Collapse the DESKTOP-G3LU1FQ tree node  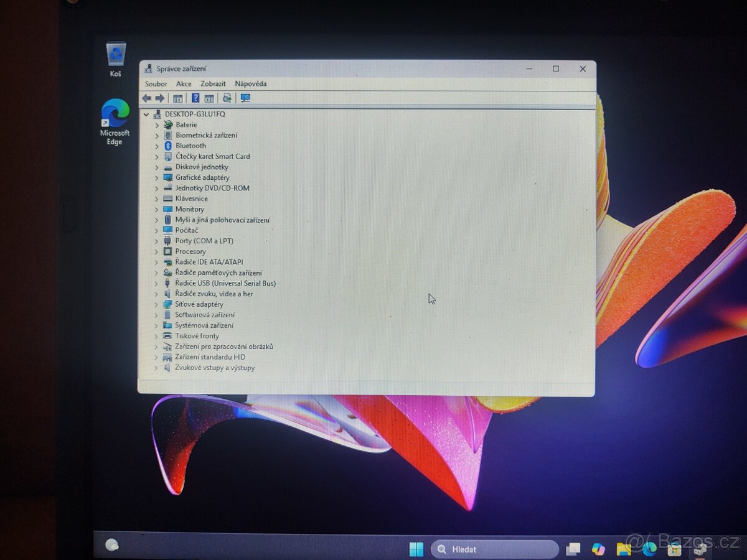[146, 114]
